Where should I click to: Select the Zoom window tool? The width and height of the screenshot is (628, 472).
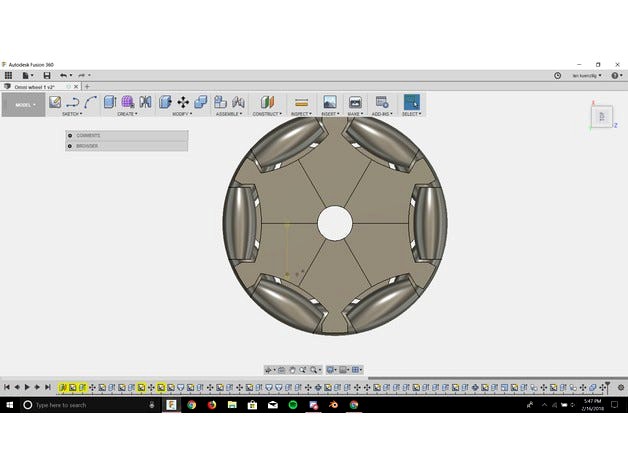[303, 370]
